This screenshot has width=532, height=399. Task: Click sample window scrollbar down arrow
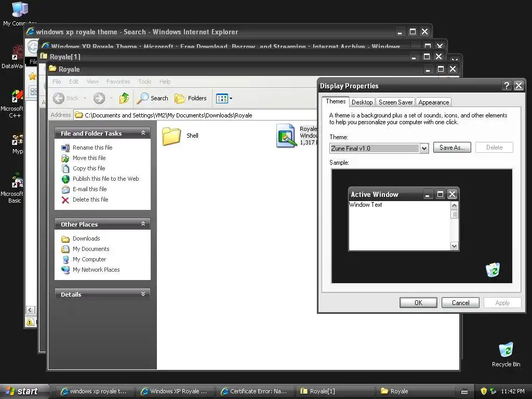pos(454,246)
